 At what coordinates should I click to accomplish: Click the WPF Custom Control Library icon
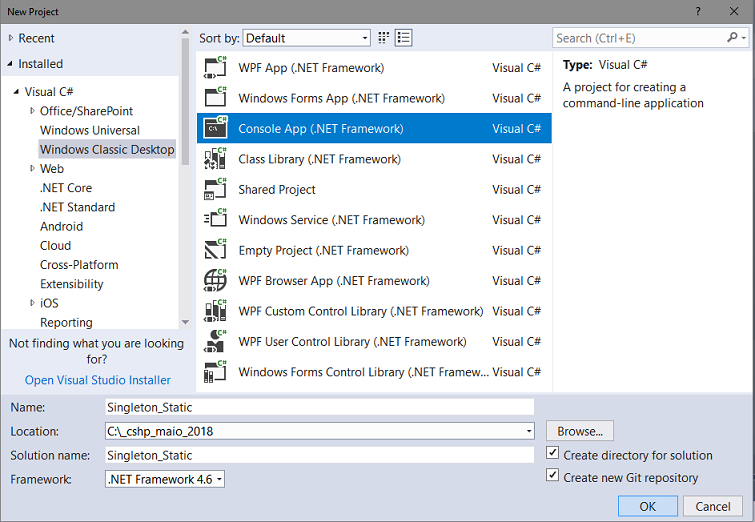[x=215, y=311]
